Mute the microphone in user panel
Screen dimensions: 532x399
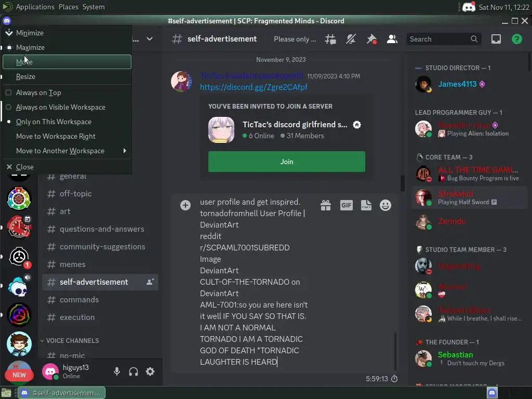pos(117,371)
